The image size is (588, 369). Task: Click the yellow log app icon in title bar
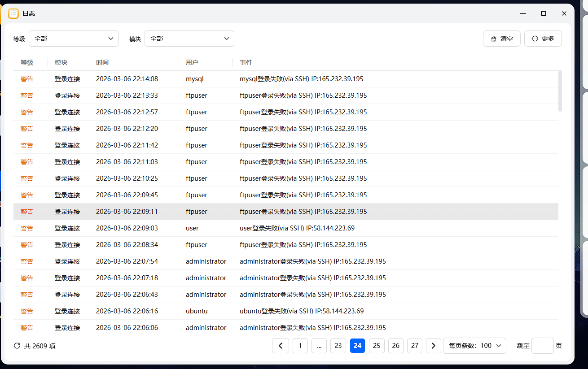coord(13,13)
